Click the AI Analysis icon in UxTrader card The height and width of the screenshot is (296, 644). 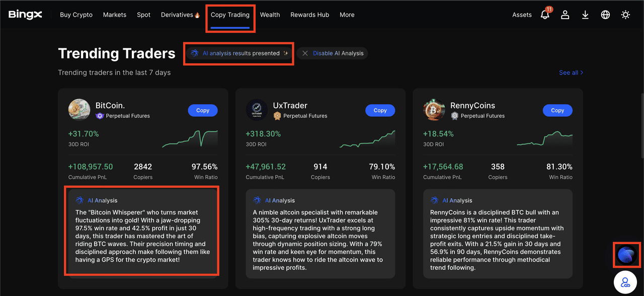pos(257,200)
